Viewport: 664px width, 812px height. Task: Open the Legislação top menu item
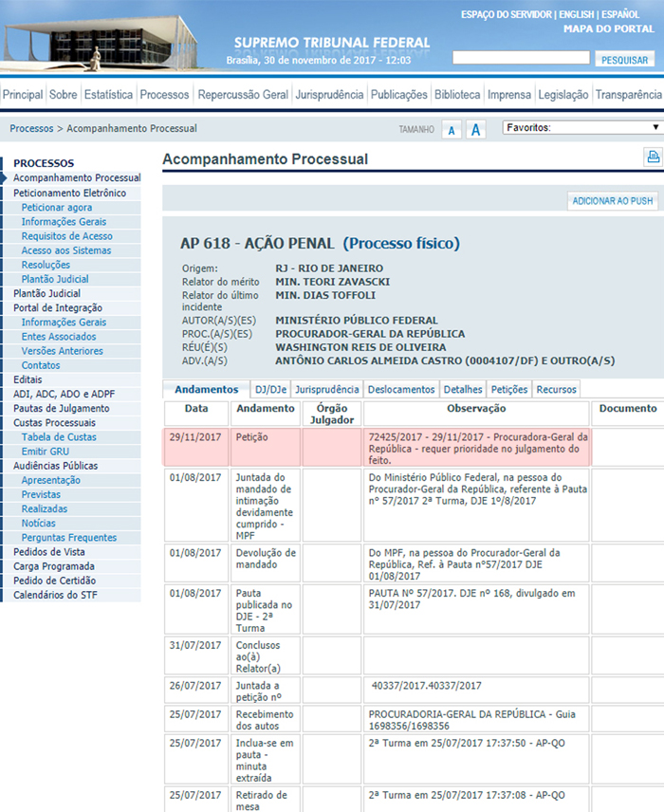click(x=563, y=95)
